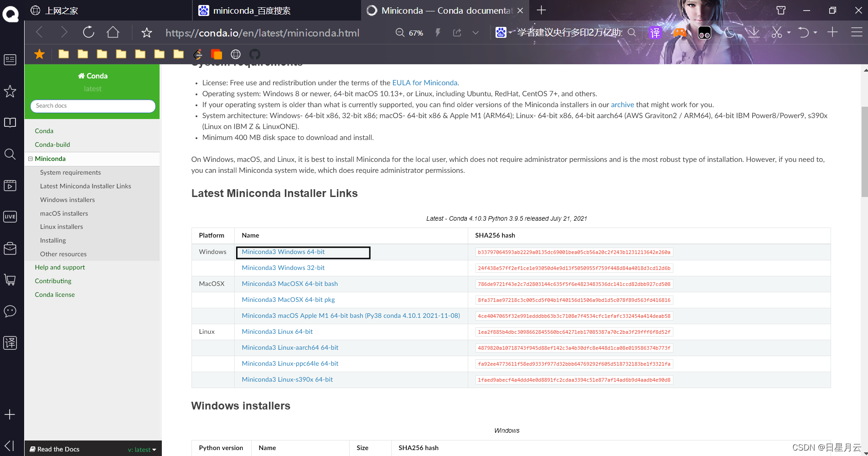Screen dimensions: 868x456
Task: Download Miniconda3 MacOSX 64-bit pkg
Action: 288,300
